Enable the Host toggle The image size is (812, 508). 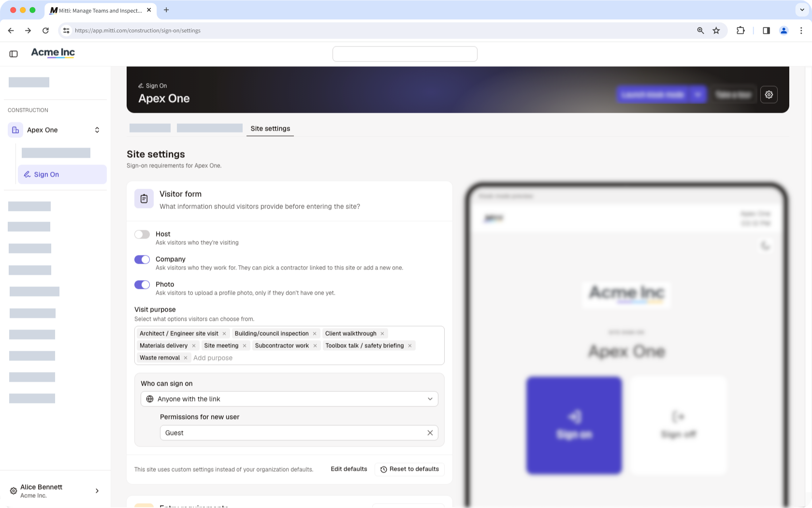tap(142, 235)
